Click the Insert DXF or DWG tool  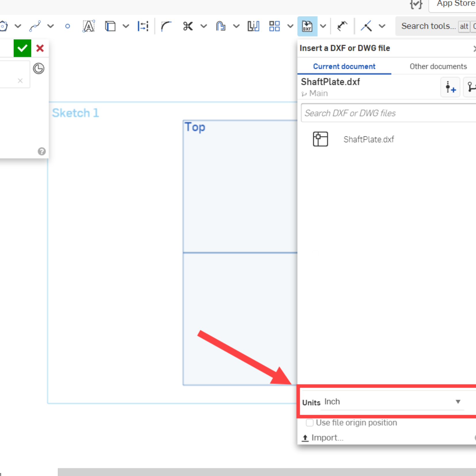307,26
